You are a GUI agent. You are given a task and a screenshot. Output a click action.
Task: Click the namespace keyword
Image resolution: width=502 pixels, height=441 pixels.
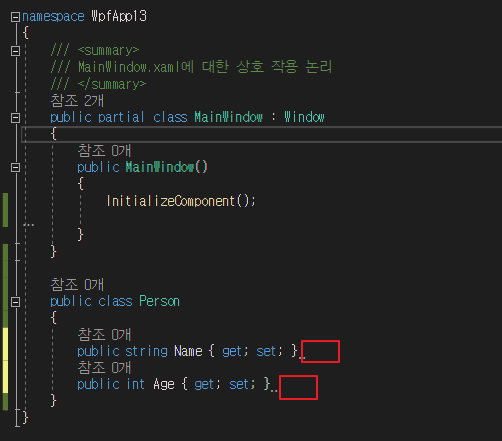pyautogui.click(x=53, y=17)
